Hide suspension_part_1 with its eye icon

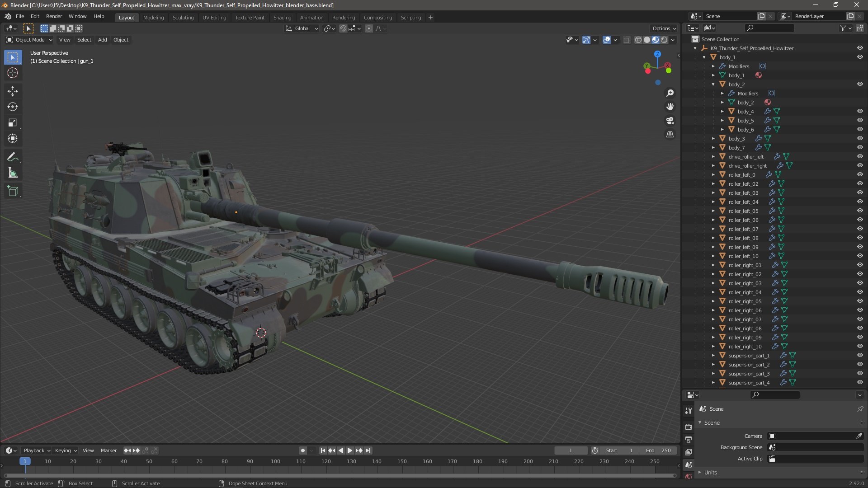pyautogui.click(x=860, y=356)
